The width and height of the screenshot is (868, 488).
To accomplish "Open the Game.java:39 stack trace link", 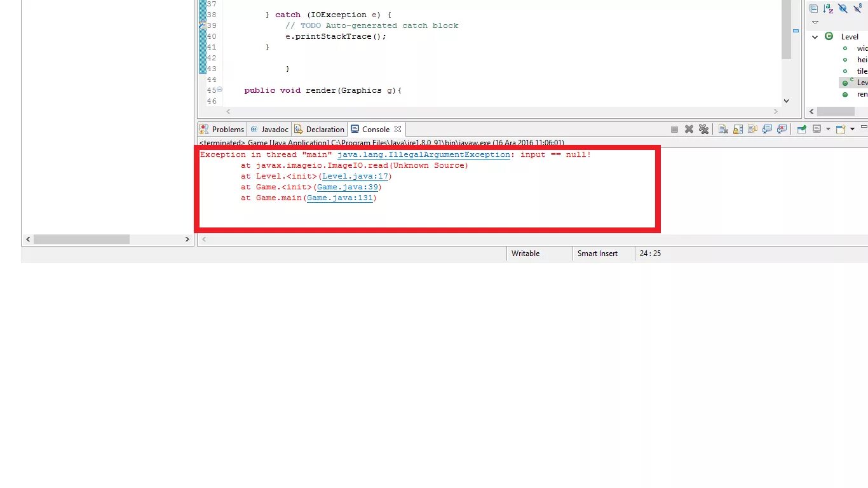I will 348,187.
